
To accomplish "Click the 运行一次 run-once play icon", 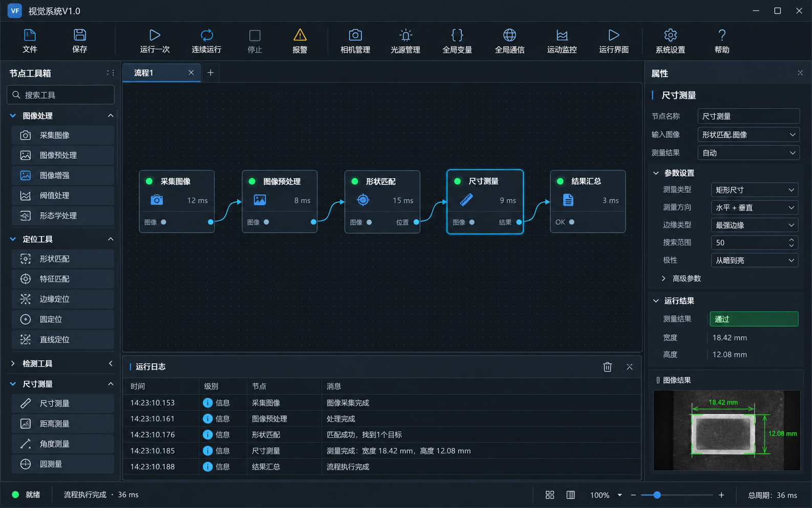I will pyautogui.click(x=155, y=35).
